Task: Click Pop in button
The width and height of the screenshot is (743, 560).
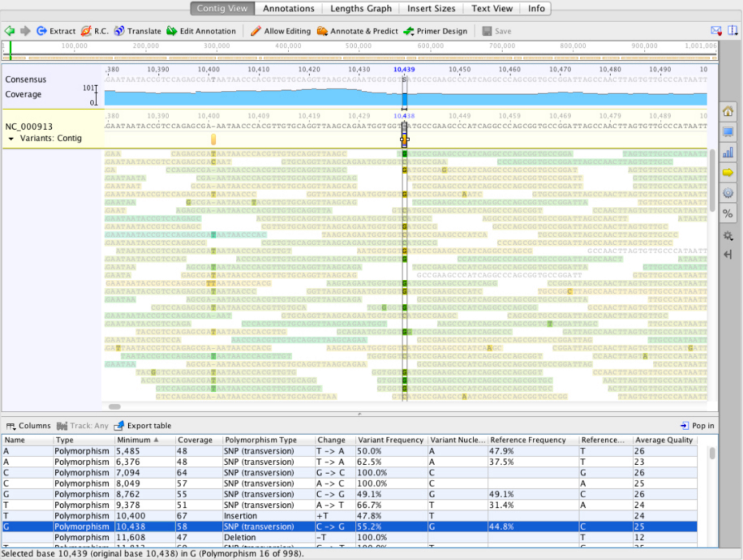Action: click(x=697, y=426)
